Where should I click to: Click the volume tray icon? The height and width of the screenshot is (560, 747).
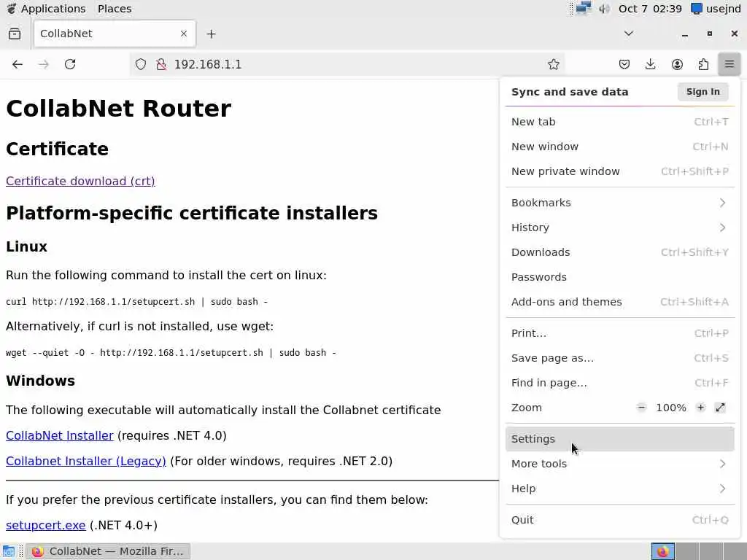click(604, 9)
